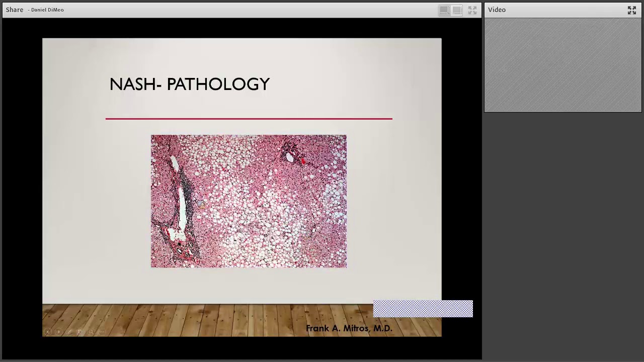Viewport: 644px width, 362px height.
Task: Click the presenter name Daniel DiMeo
Action: 47,10
